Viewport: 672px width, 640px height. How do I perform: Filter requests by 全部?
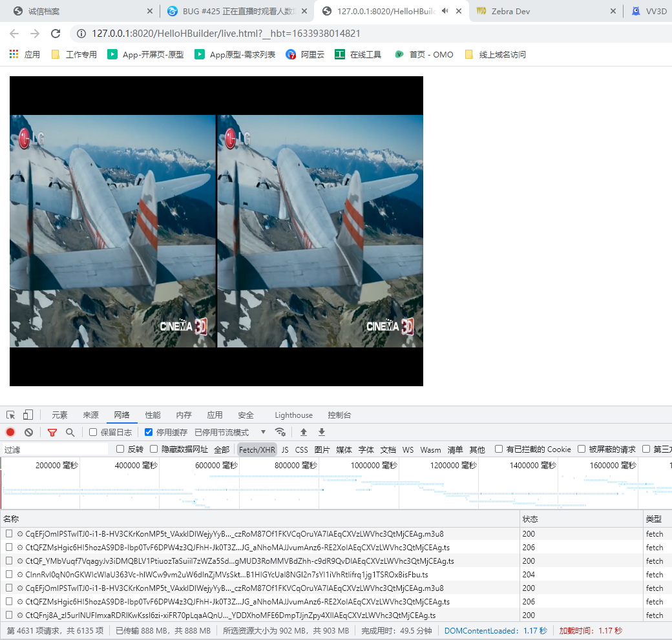(x=222, y=449)
